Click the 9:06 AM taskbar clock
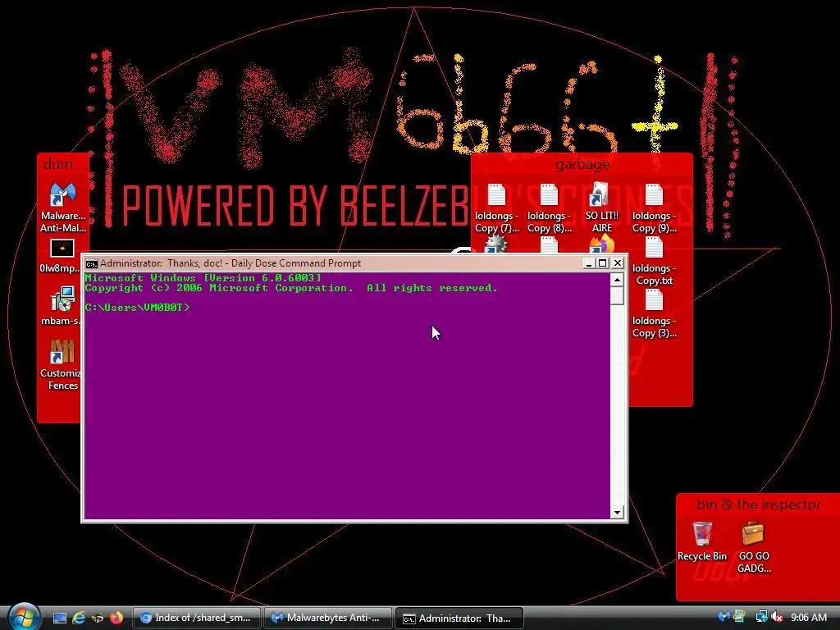The width and height of the screenshot is (840, 630). tap(808, 618)
